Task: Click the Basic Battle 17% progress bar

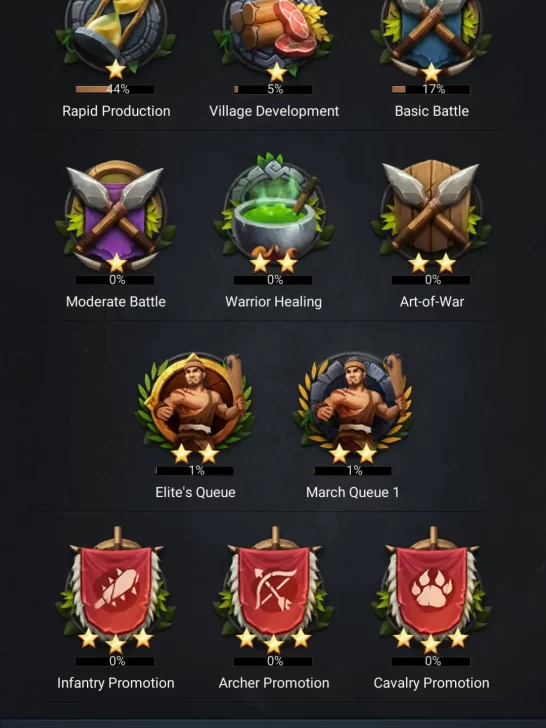Action: click(x=431, y=89)
